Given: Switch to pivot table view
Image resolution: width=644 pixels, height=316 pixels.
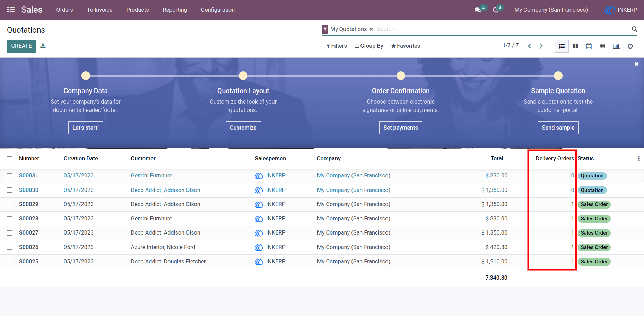Looking at the screenshot, I should pyautogui.click(x=602, y=46).
